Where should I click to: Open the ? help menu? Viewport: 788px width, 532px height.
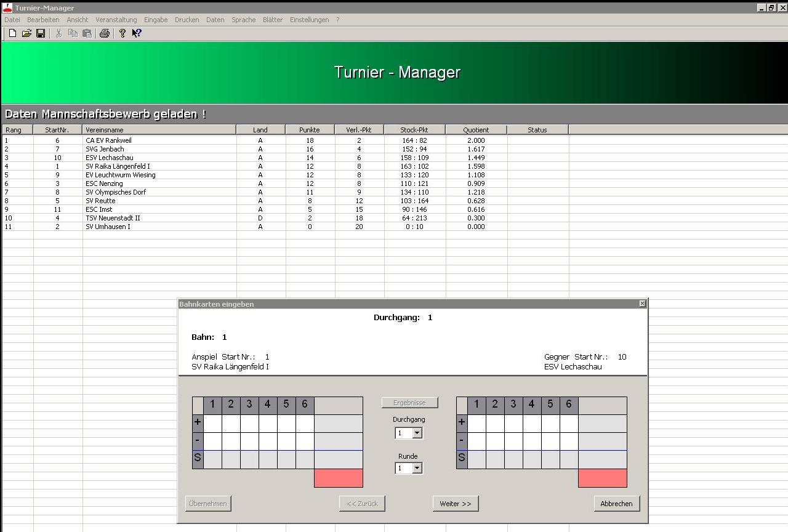[337, 20]
